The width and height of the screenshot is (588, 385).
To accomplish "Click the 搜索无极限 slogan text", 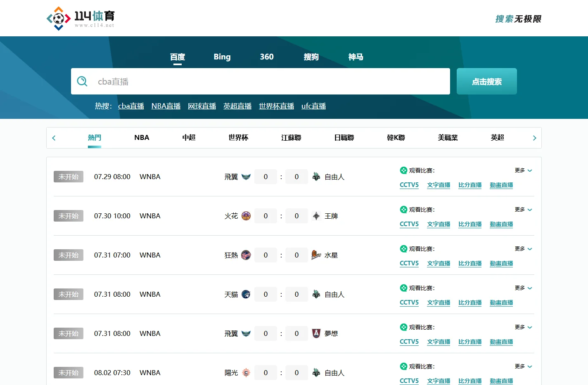I will coord(518,19).
